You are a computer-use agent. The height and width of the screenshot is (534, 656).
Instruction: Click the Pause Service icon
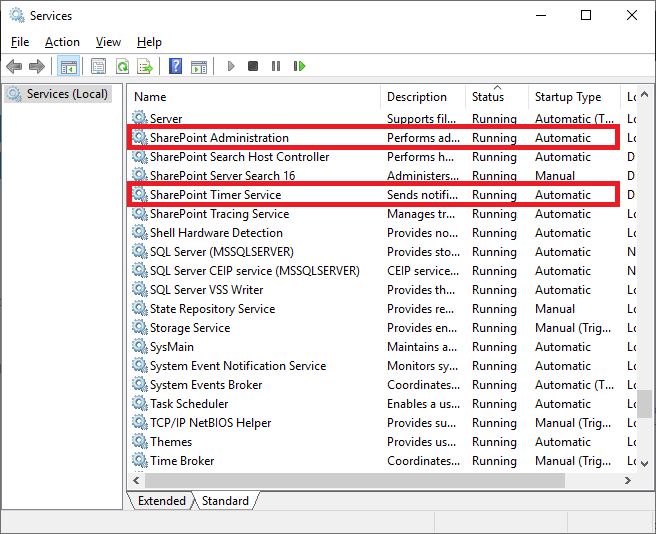(276, 66)
